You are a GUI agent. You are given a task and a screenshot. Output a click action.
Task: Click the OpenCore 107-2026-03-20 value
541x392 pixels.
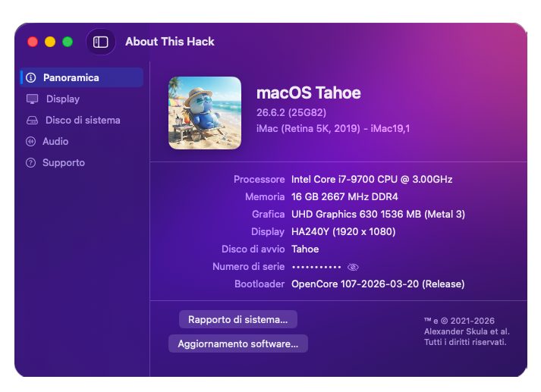click(378, 284)
